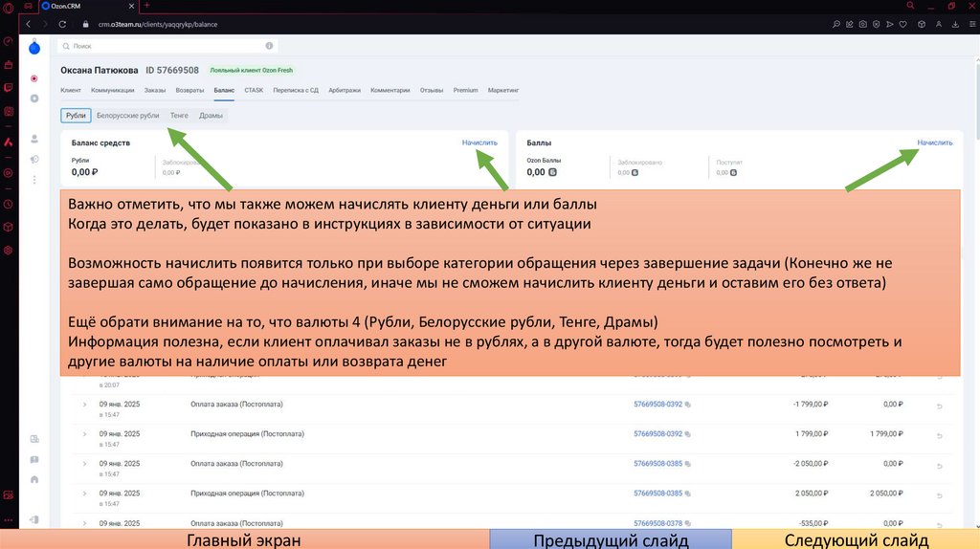Go to Следующий слайд
This screenshot has width=980, height=549.
[x=856, y=539]
